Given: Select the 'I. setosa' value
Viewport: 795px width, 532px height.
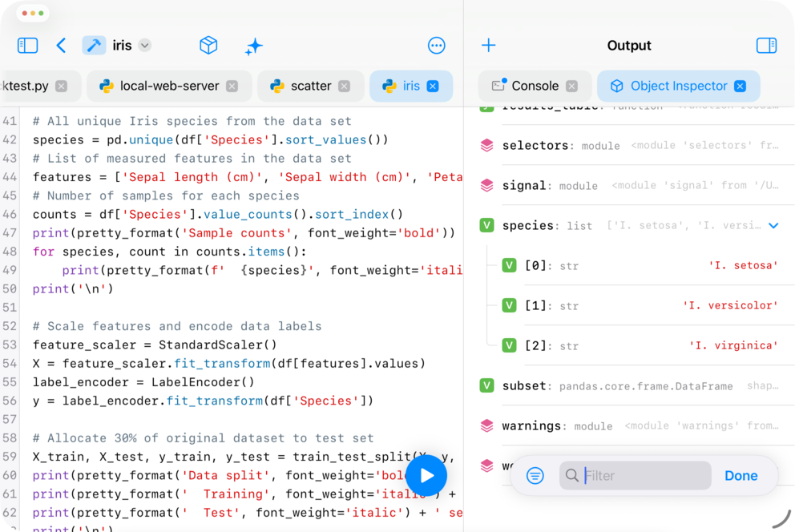Looking at the screenshot, I should [x=743, y=265].
